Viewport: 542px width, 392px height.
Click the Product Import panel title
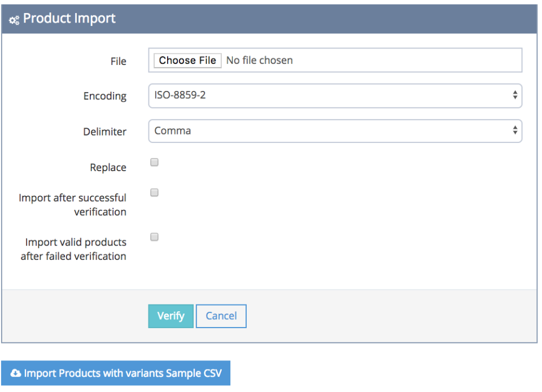(x=69, y=19)
